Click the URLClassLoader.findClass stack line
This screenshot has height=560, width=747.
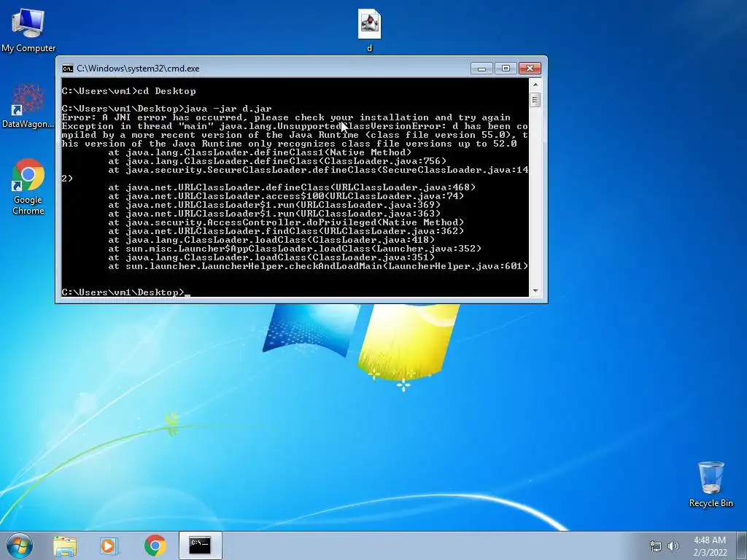coord(286,231)
